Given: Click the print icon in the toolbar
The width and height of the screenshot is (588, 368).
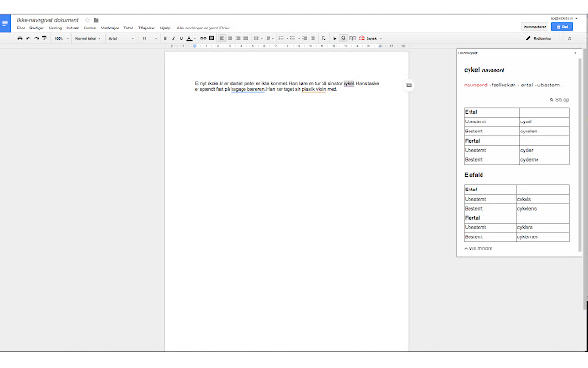Looking at the screenshot, I should tap(20, 39).
